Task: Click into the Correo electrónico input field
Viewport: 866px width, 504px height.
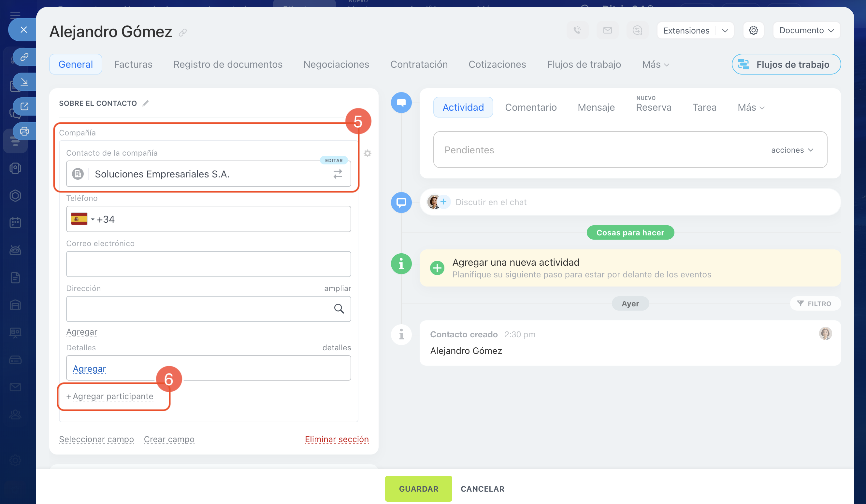Action: pyautogui.click(x=208, y=264)
